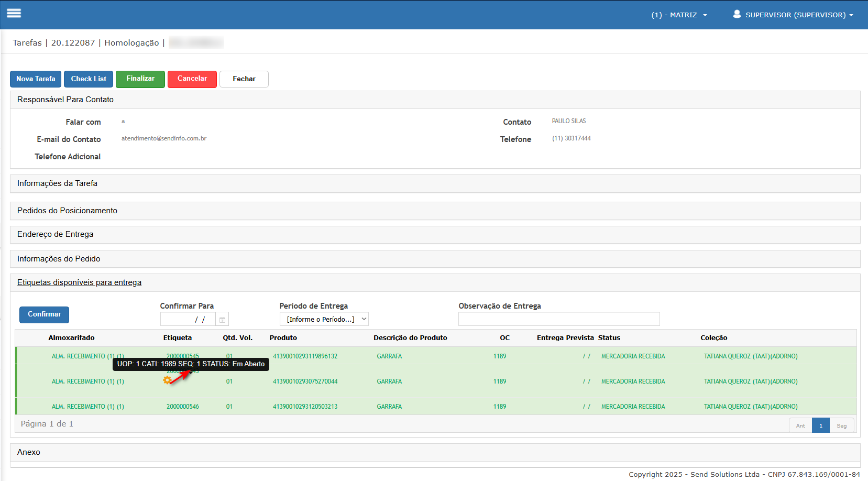868x481 pixels.
Task: Click the Nova Tarefa button
Action: [x=36, y=79]
